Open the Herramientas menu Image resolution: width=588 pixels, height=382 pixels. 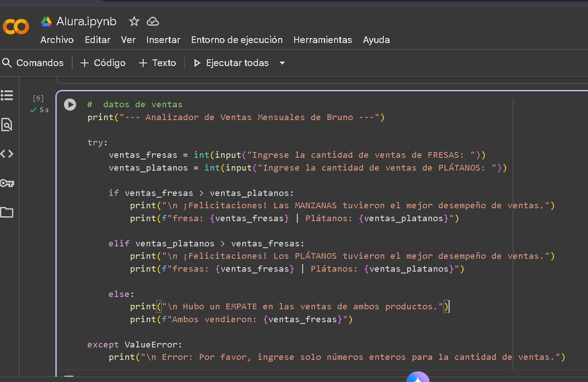[x=323, y=40]
